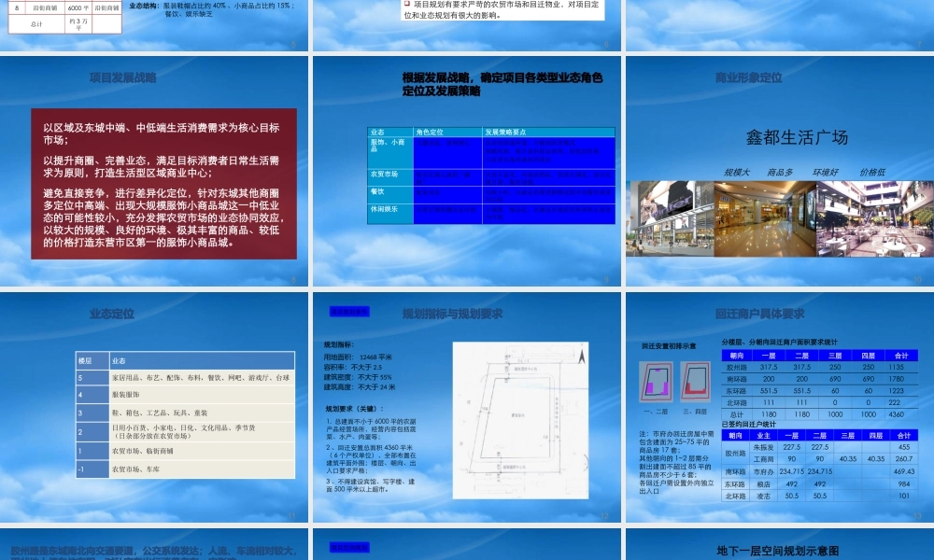The image size is (934, 560).
Task: Click the 鞋、箱包、工艺品、玩具、童装 cell
Action: coord(202,413)
